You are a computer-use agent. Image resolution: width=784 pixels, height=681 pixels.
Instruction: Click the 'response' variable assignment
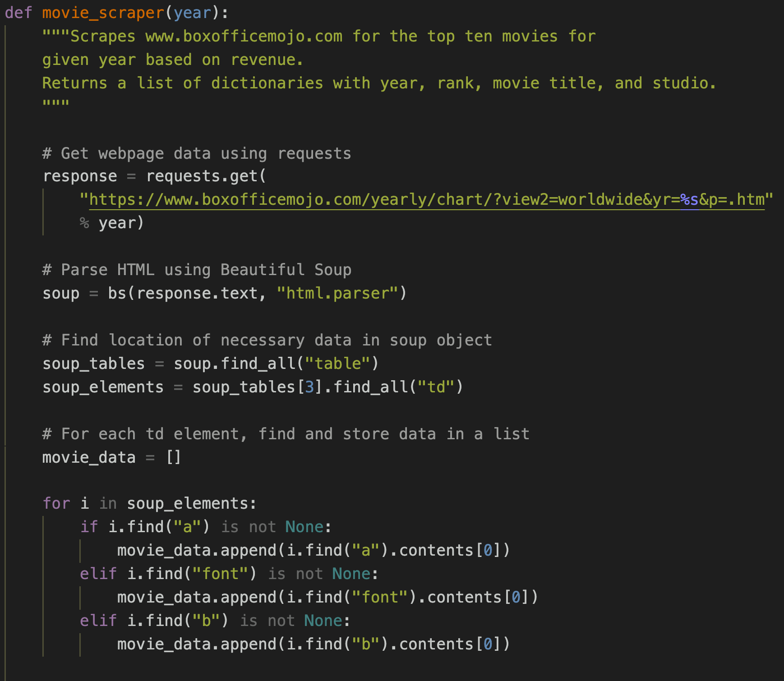tap(80, 176)
